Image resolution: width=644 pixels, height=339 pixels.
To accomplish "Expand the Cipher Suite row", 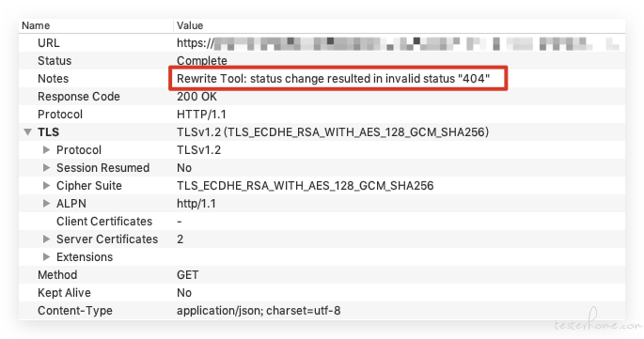I will pos(46,186).
